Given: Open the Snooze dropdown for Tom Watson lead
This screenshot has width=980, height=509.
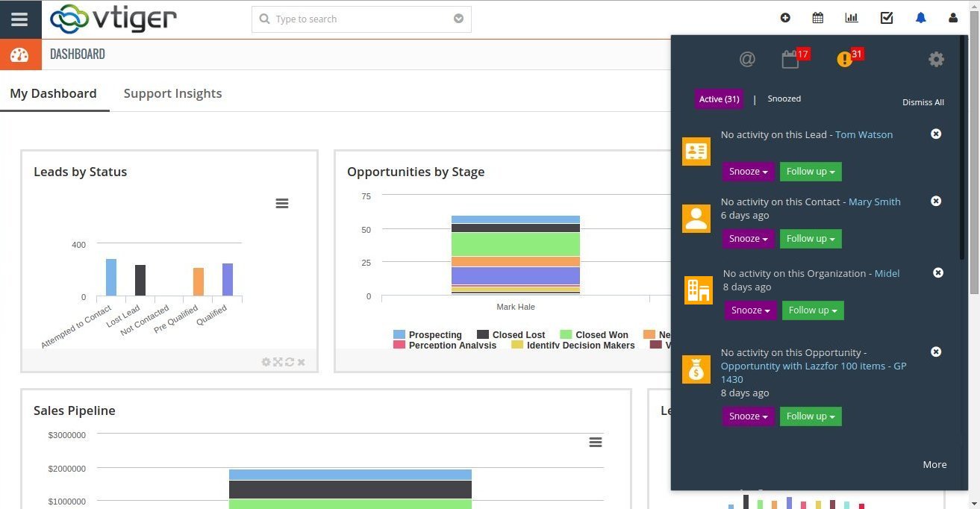Looking at the screenshot, I should click(747, 171).
